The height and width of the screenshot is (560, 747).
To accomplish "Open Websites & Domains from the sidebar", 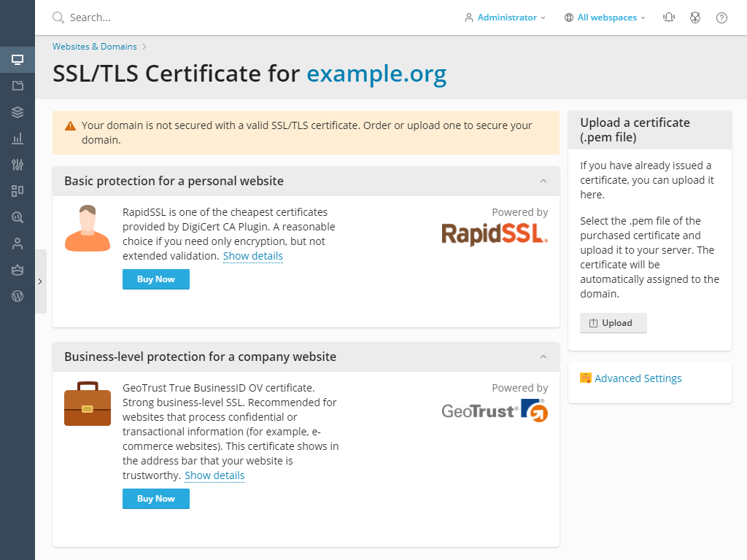I will coord(18,60).
